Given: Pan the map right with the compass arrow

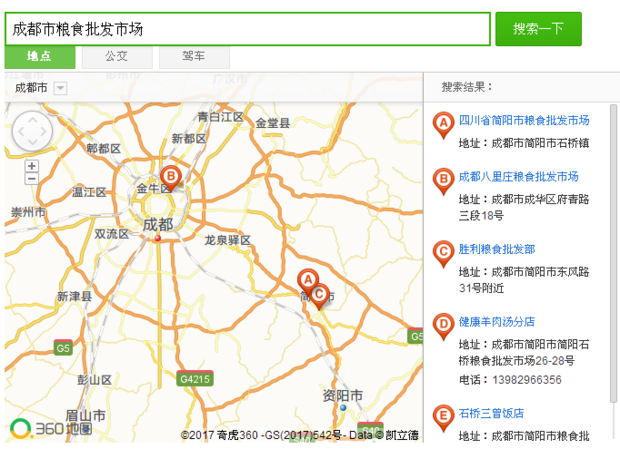Looking at the screenshot, I should pos(44,132).
